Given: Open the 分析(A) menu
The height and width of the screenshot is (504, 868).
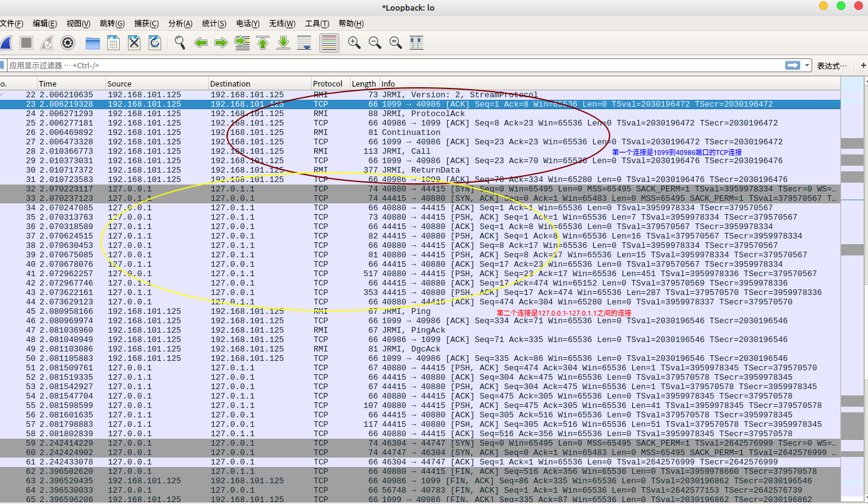Looking at the screenshot, I should [x=180, y=24].
